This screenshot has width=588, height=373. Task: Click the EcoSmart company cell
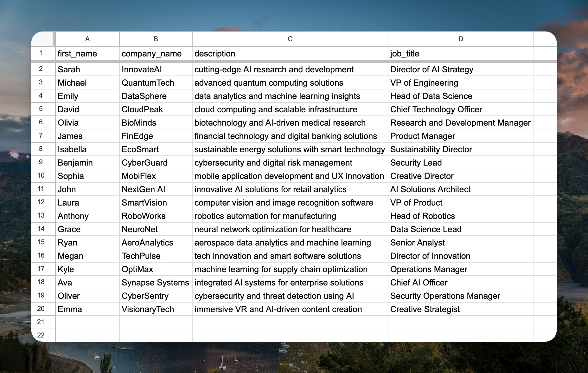[x=156, y=149]
